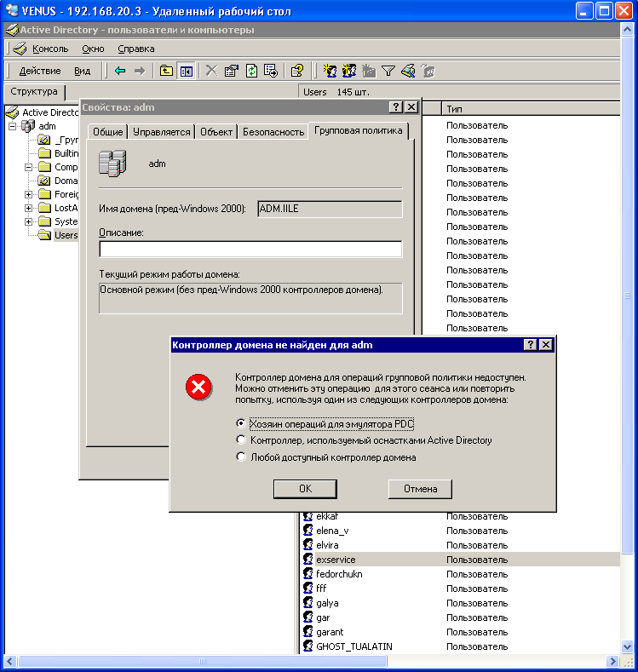Expand the Syste... tree node

coord(28,221)
